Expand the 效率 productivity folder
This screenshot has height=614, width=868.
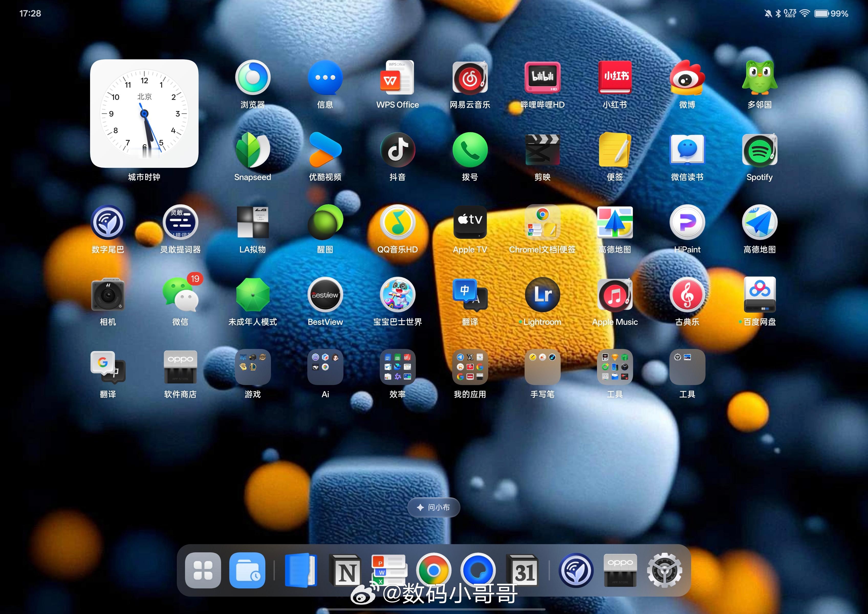[397, 367]
